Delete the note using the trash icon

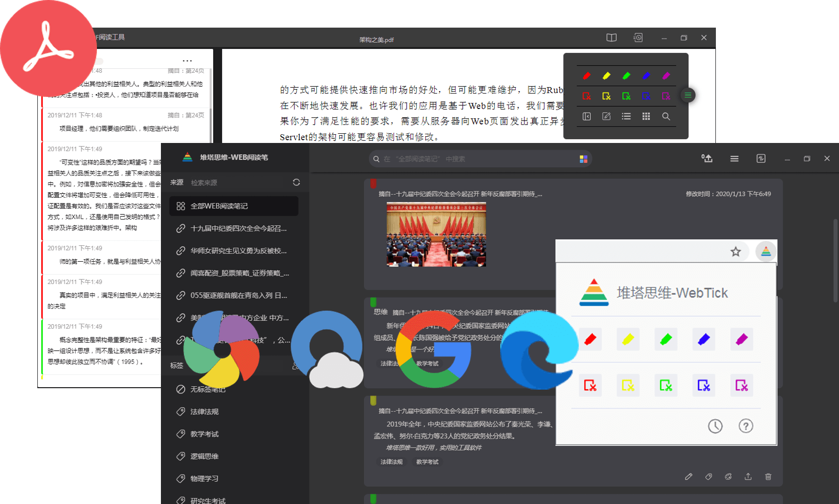click(x=768, y=477)
